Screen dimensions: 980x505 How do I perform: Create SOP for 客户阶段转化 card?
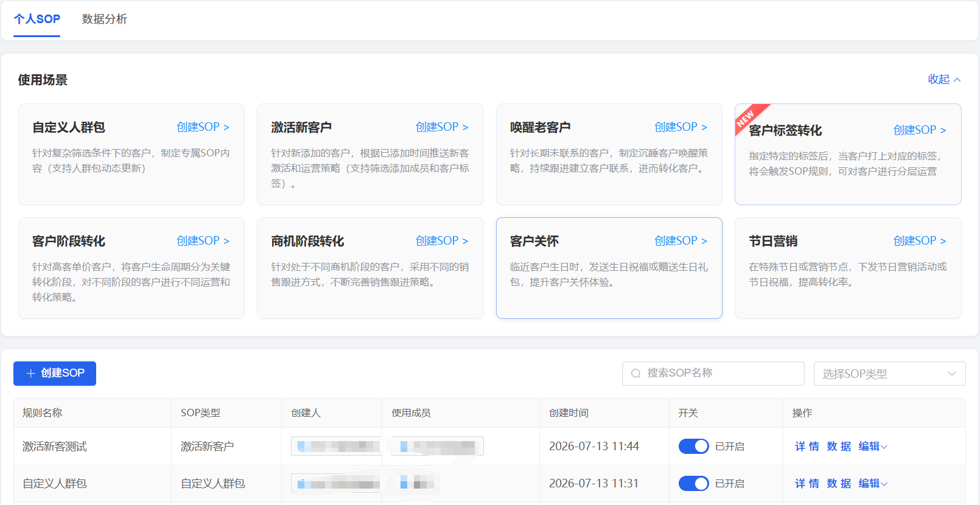point(203,241)
